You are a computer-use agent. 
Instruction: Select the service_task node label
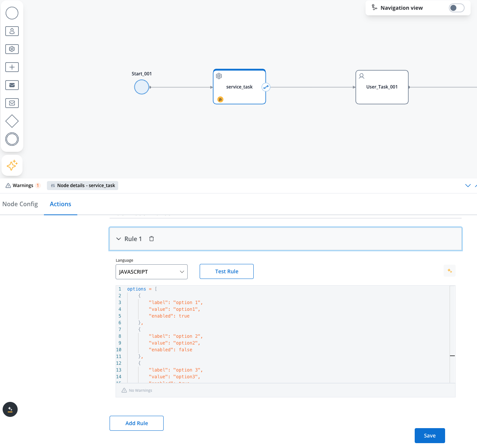239,87
